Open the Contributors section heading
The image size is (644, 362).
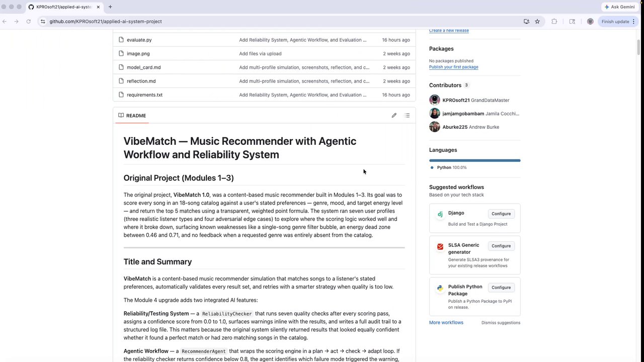pyautogui.click(x=445, y=85)
